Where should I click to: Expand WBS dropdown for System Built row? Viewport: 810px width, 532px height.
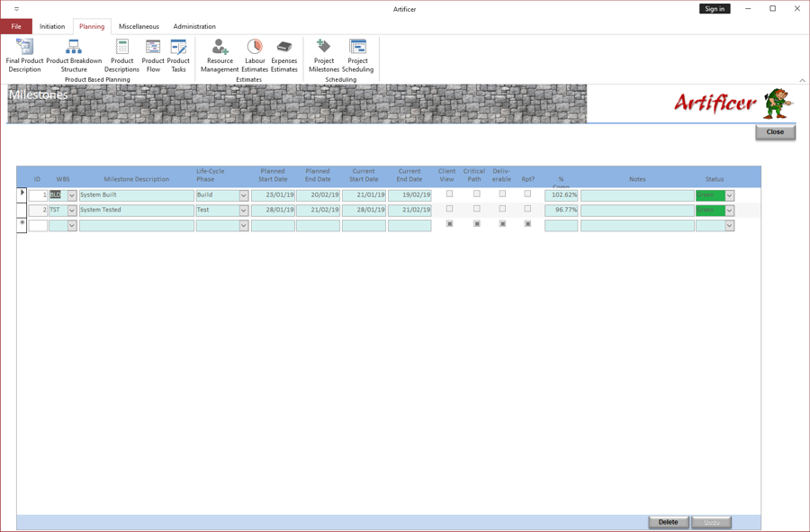[x=72, y=195]
